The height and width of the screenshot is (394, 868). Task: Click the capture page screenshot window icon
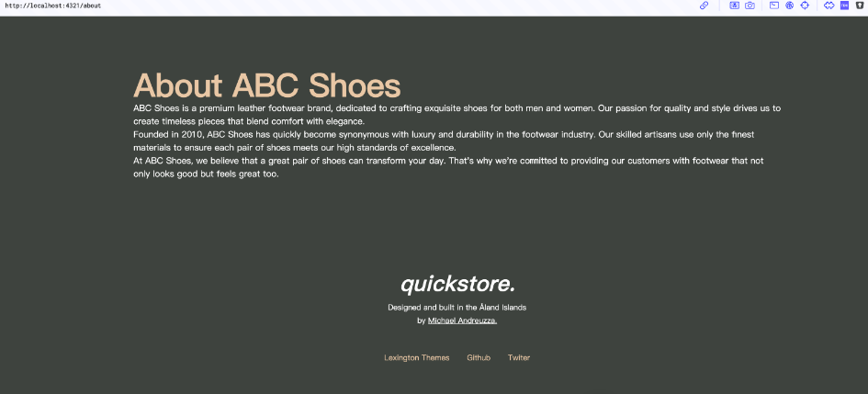coord(734,6)
